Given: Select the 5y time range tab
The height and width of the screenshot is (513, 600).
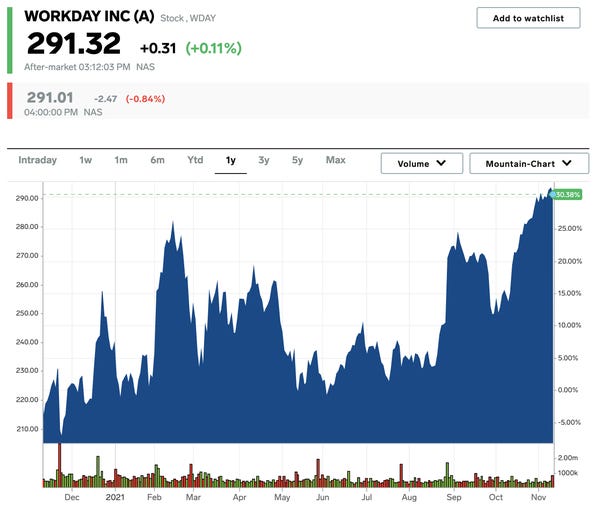Looking at the screenshot, I should pos(297,160).
